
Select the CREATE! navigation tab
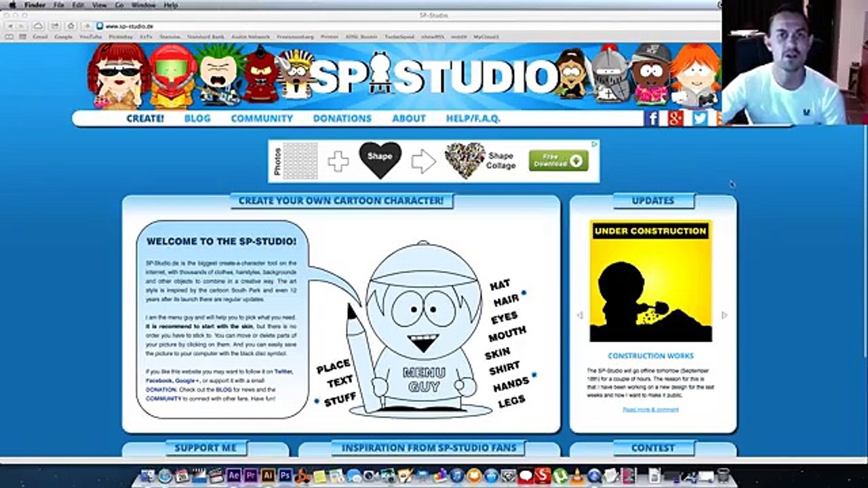[145, 118]
